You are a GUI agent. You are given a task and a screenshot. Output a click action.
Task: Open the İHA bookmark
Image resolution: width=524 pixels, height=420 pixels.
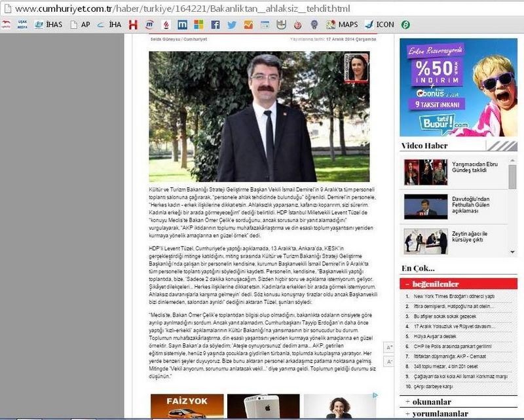click(x=109, y=24)
